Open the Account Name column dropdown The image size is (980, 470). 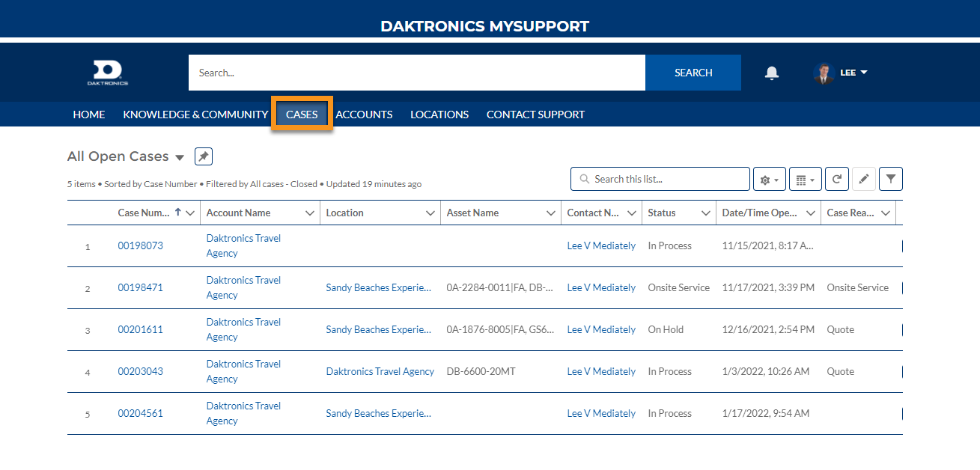[x=310, y=213]
